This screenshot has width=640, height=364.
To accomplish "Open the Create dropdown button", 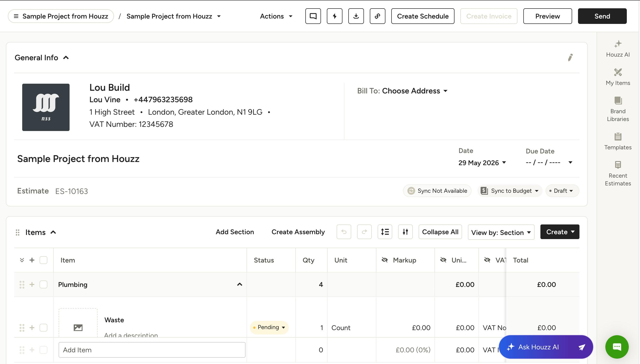I will [560, 232].
